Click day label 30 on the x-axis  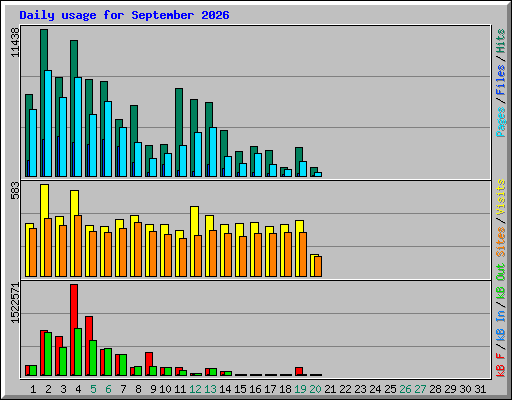tap(465, 389)
